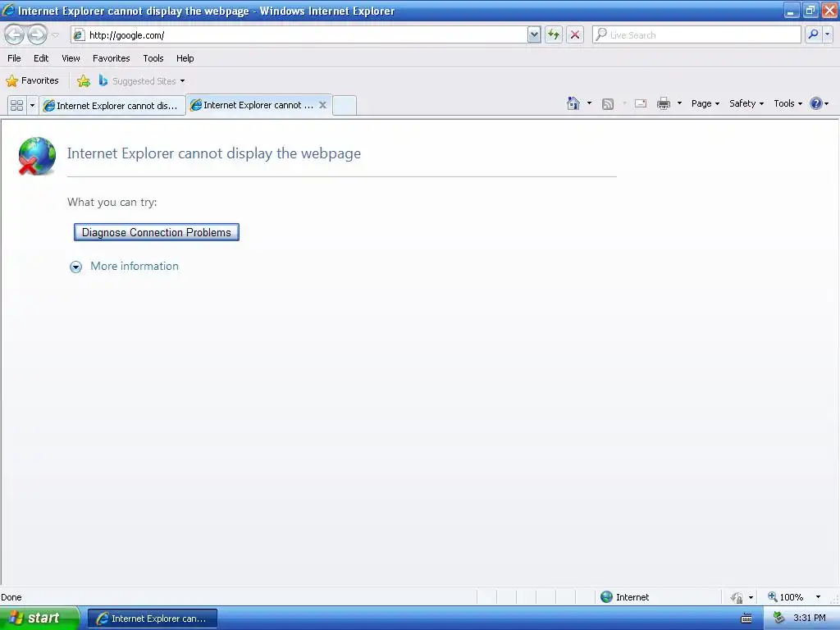Click the network tray icon by clock
The width and height of the screenshot is (840, 630).
click(778, 619)
